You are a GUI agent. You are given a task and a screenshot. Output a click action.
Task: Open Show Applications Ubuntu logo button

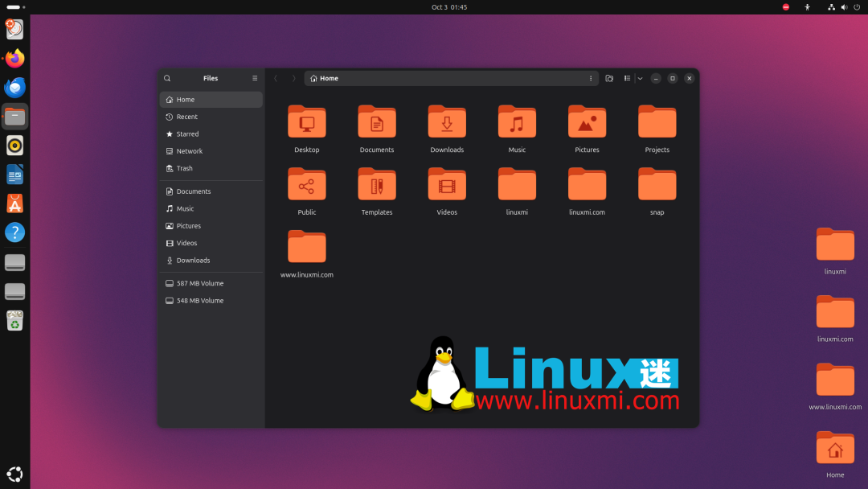(x=15, y=474)
